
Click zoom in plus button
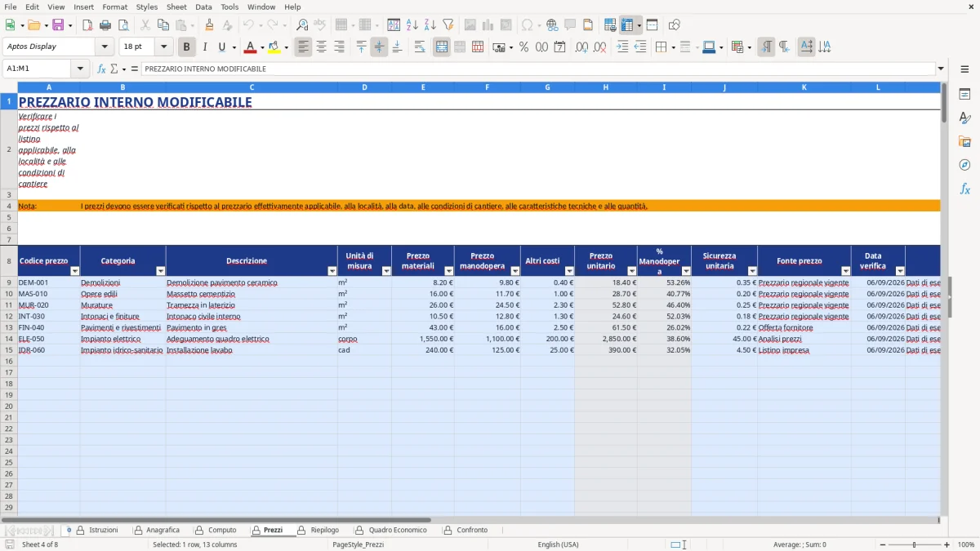pyautogui.click(x=947, y=544)
